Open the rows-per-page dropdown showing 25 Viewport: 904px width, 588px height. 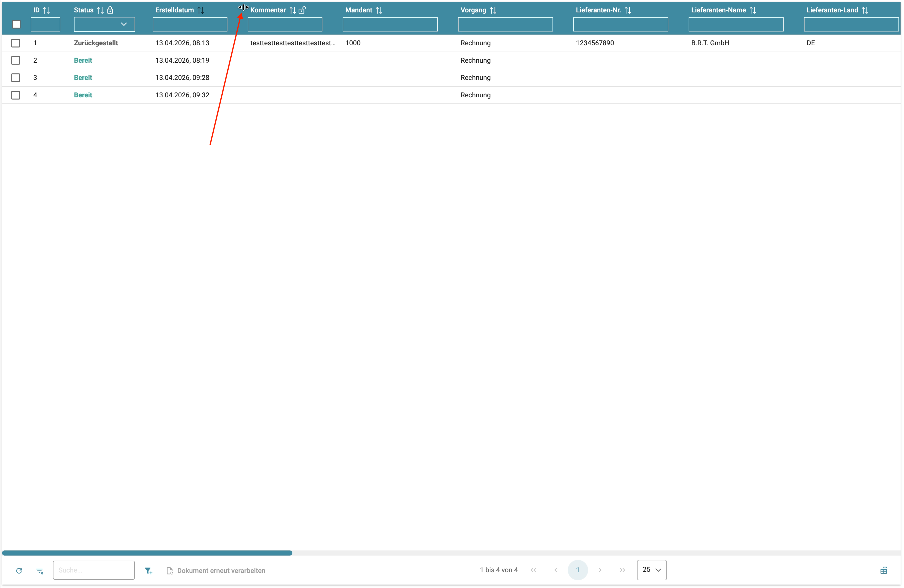point(651,570)
